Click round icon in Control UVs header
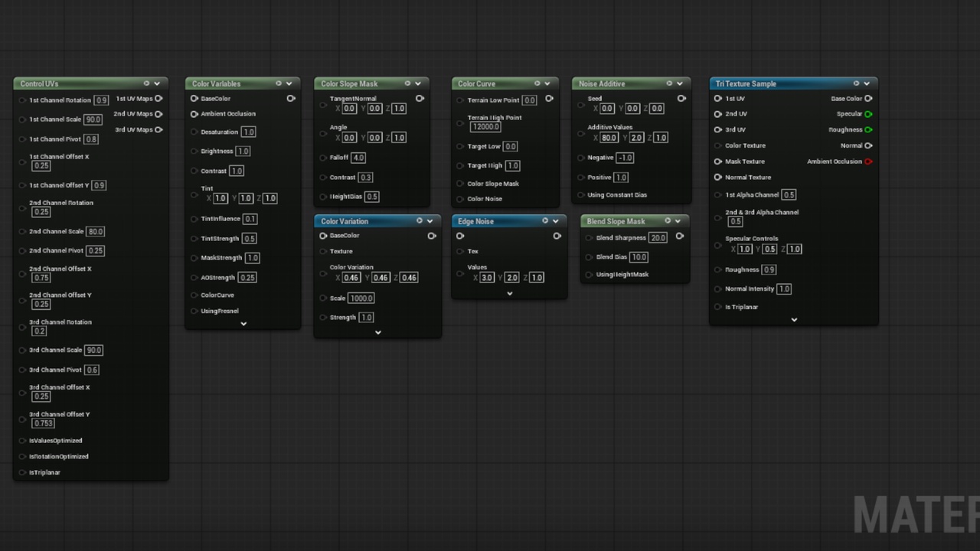Image resolution: width=980 pixels, height=551 pixels. click(146, 83)
